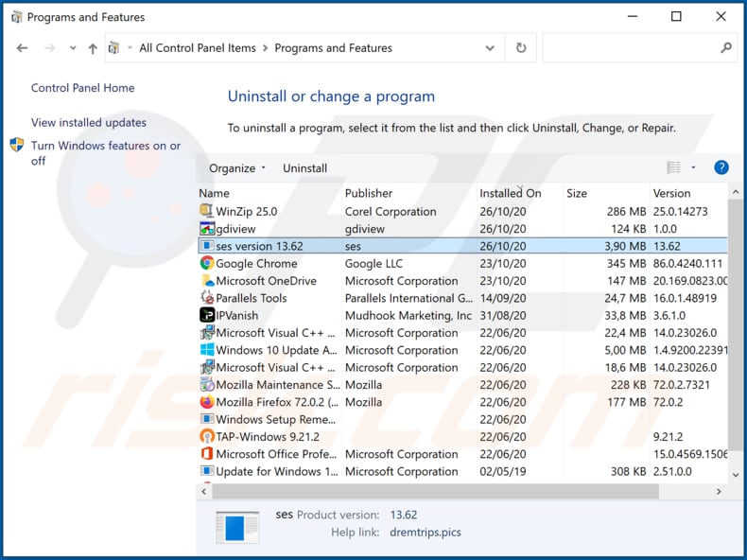The image size is (747, 560).
Task: Click the Windows 10 Update Assistant icon
Action: coord(207,350)
